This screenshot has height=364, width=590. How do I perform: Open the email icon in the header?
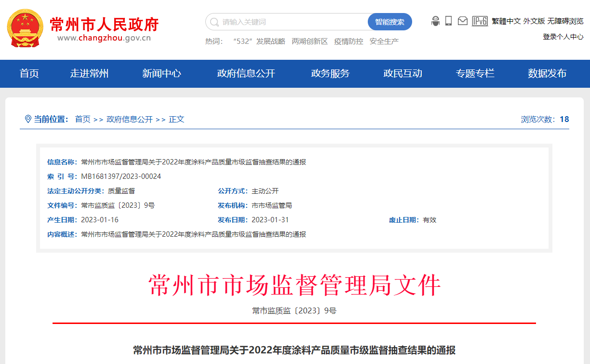coord(463,21)
